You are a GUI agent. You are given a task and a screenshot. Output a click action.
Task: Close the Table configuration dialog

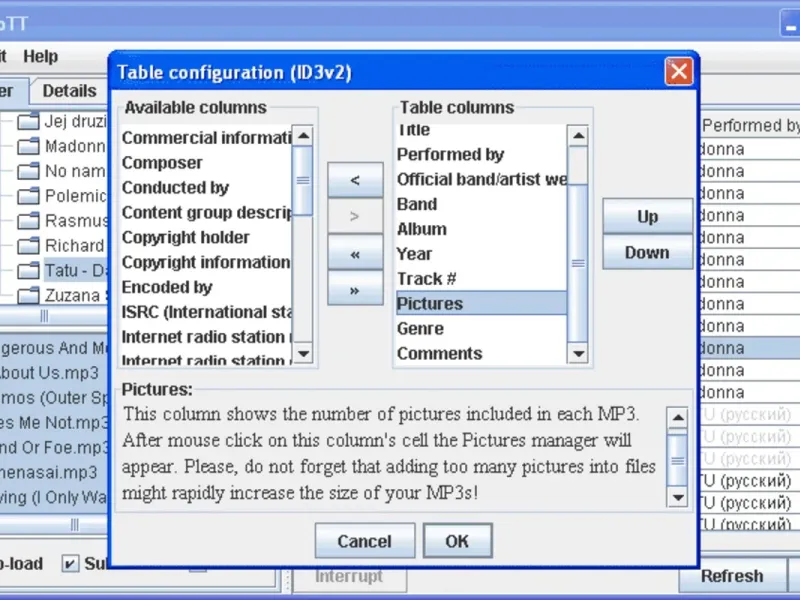679,72
